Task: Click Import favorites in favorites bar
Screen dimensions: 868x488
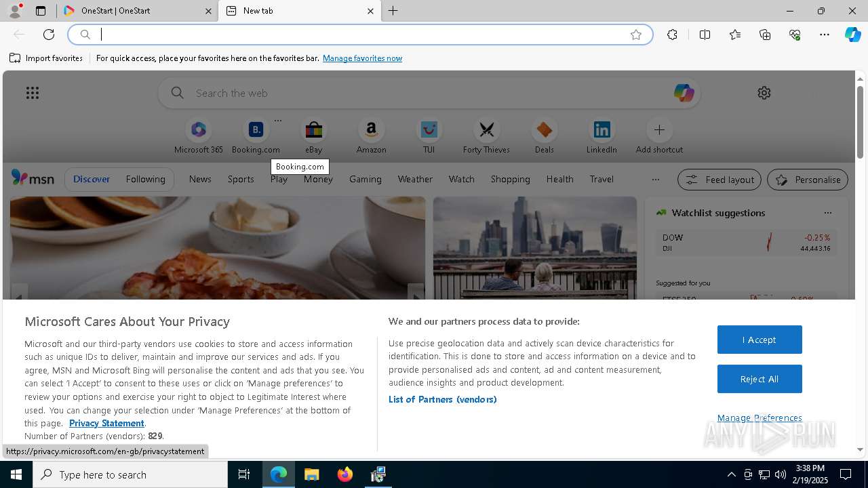Action: 46,58
